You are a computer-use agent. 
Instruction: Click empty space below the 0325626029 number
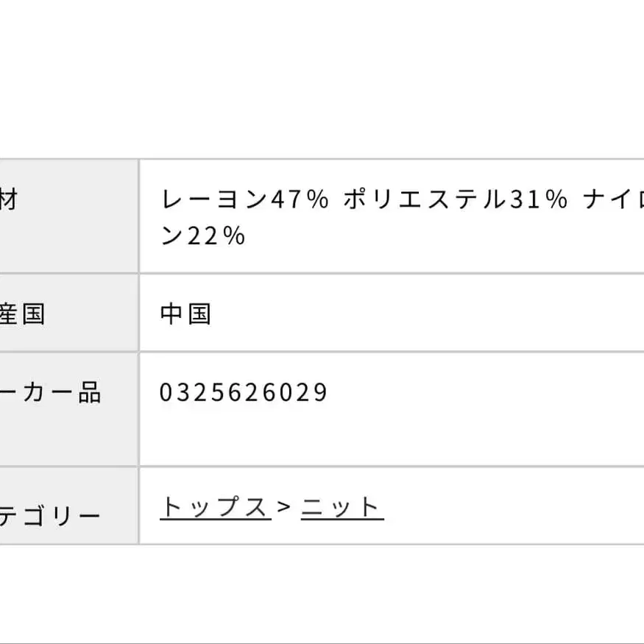click(244, 438)
